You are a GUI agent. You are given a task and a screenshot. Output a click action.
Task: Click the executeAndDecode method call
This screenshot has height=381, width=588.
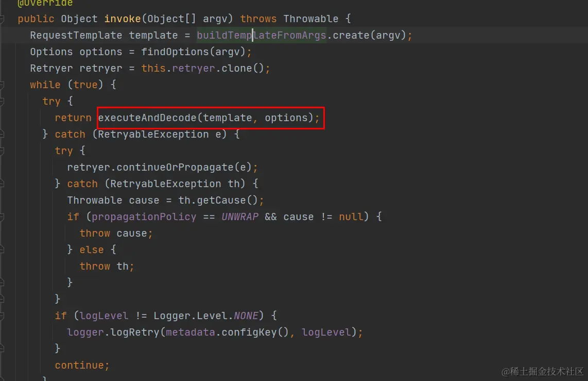click(206, 118)
